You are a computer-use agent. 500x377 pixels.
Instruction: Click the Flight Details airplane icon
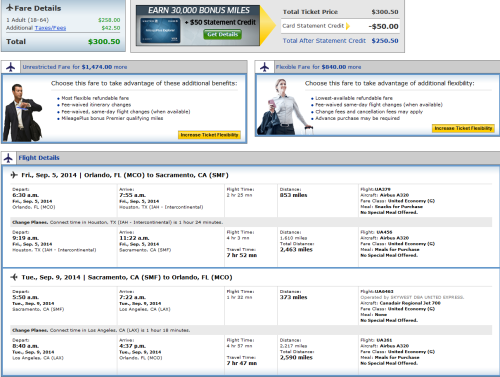(8, 158)
